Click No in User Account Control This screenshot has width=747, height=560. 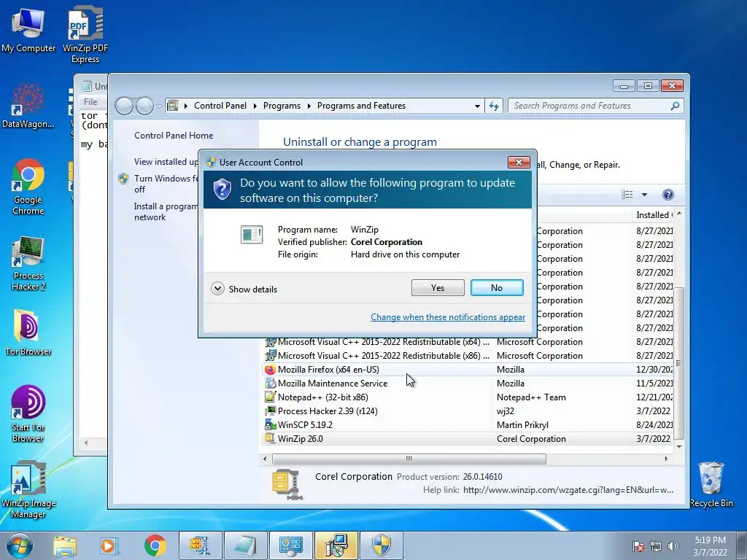pos(496,287)
